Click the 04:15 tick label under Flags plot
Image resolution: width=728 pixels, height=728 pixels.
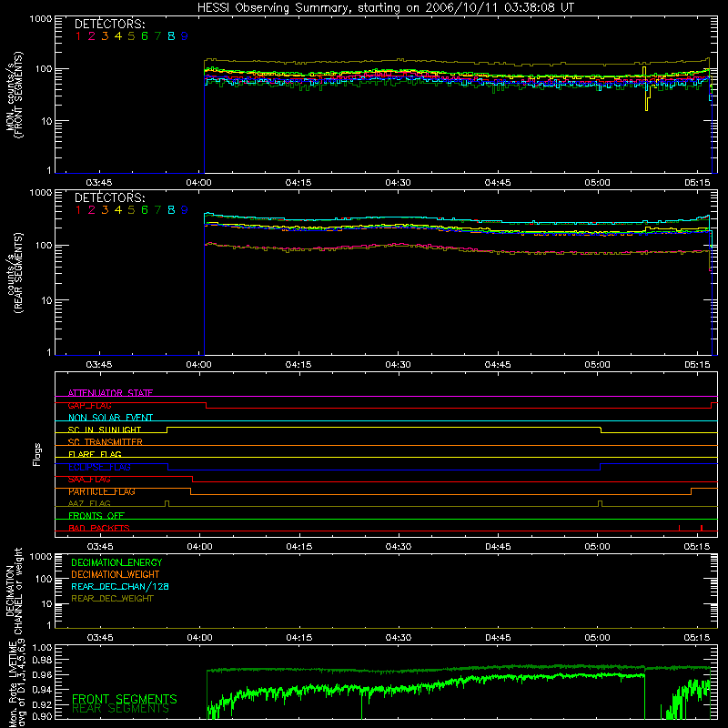click(298, 547)
